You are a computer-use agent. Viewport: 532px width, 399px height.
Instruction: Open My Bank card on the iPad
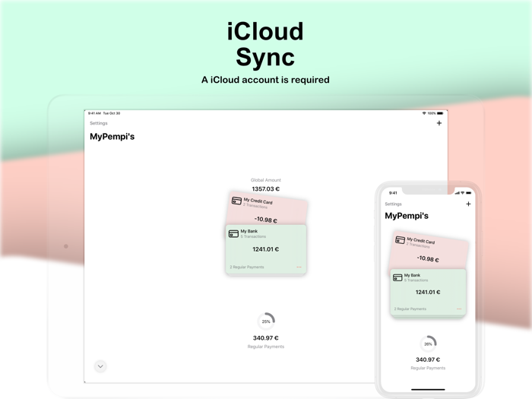266,249
